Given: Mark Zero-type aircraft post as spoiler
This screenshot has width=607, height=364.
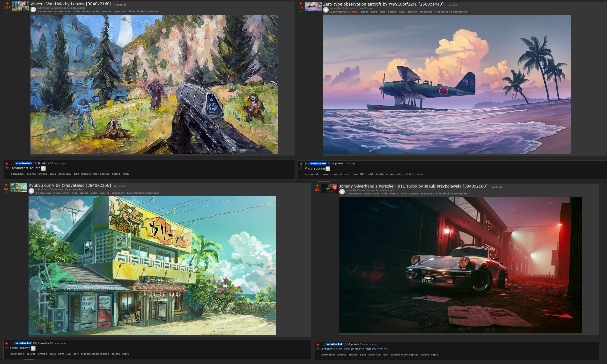Looking at the screenshot, I should pyautogui.click(x=412, y=12).
